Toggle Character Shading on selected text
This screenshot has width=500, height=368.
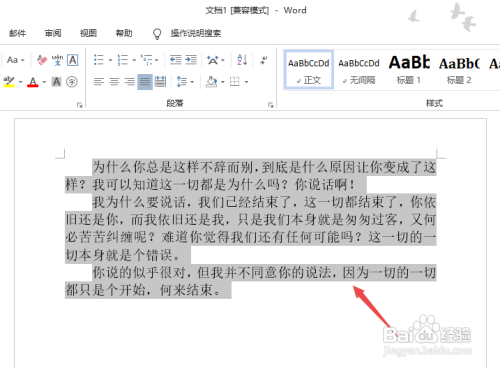[56, 82]
